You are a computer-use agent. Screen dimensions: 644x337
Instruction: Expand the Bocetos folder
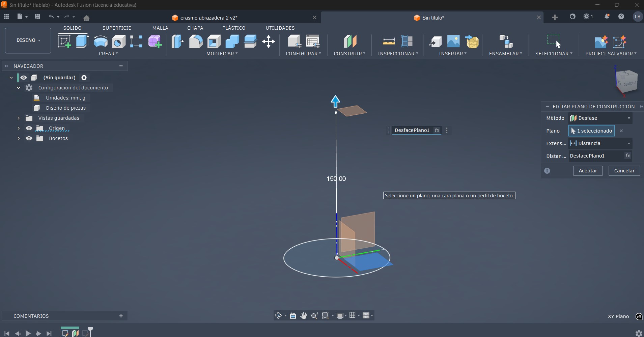pyautogui.click(x=19, y=138)
